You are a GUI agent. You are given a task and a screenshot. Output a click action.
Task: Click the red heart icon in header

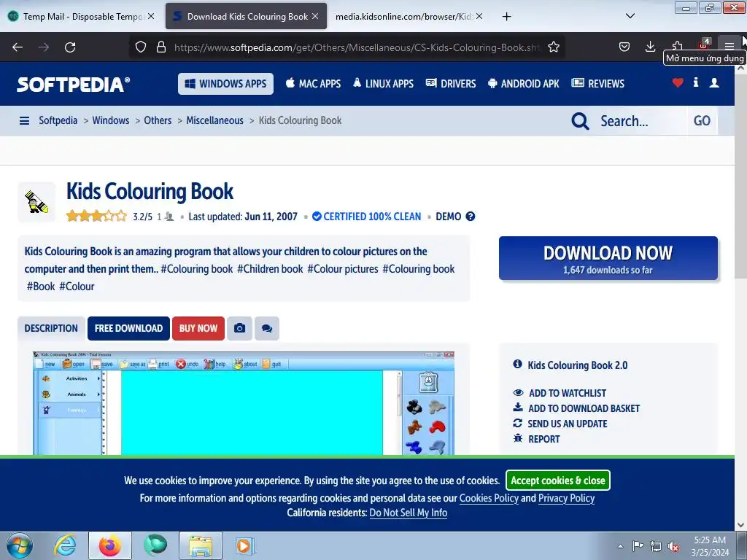coord(678,83)
